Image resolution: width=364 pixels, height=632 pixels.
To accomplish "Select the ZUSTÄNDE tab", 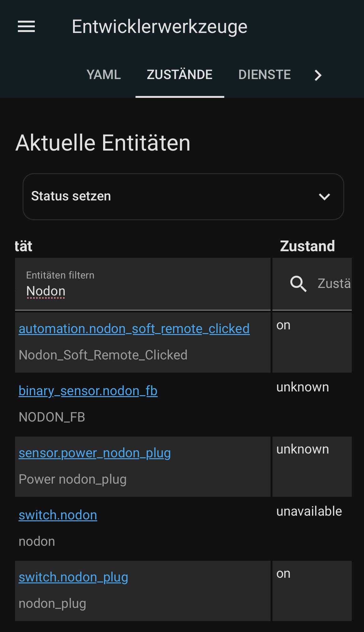I will (x=180, y=75).
